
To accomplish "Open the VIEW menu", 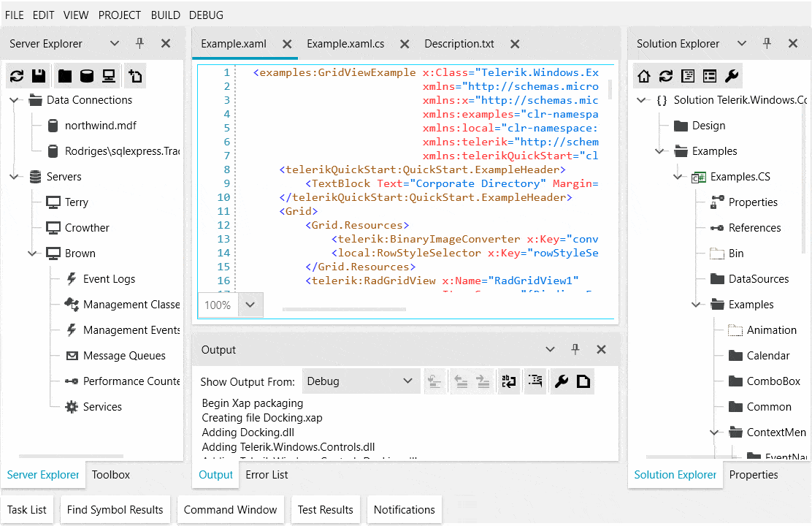I will click(x=76, y=15).
